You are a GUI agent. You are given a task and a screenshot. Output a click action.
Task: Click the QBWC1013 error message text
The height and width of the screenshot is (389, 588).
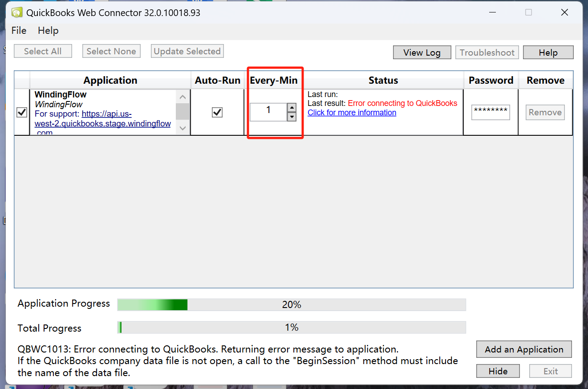pyautogui.click(x=238, y=361)
